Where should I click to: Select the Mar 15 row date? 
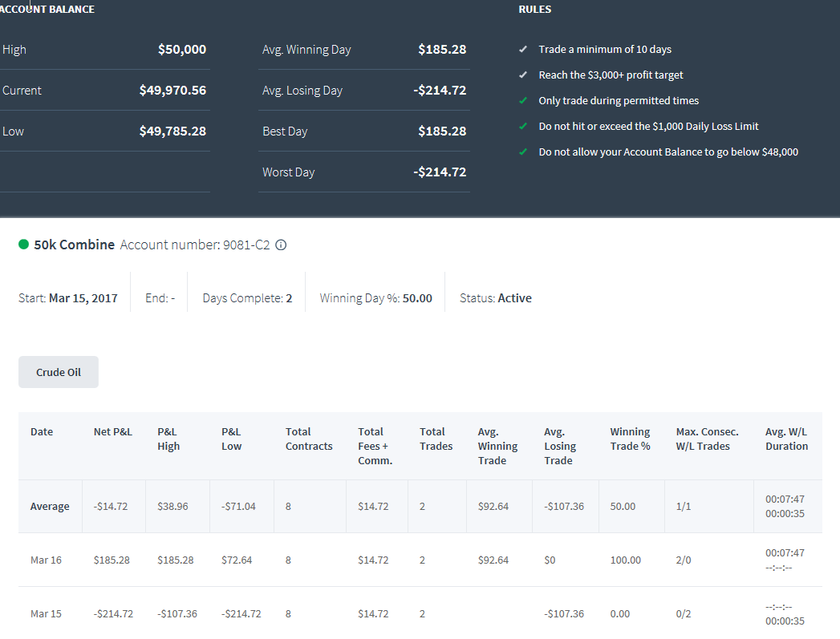[x=46, y=614]
